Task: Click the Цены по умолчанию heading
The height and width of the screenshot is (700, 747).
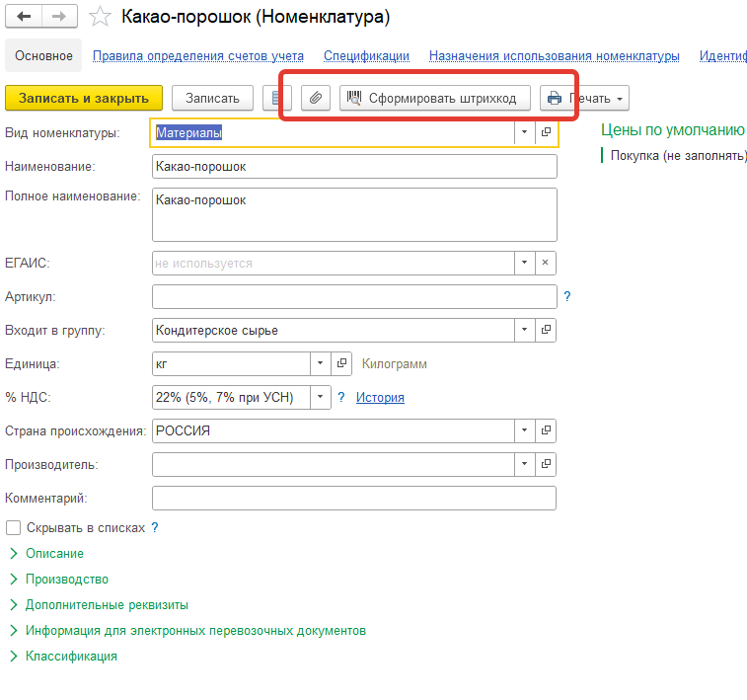Action: coord(673,129)
